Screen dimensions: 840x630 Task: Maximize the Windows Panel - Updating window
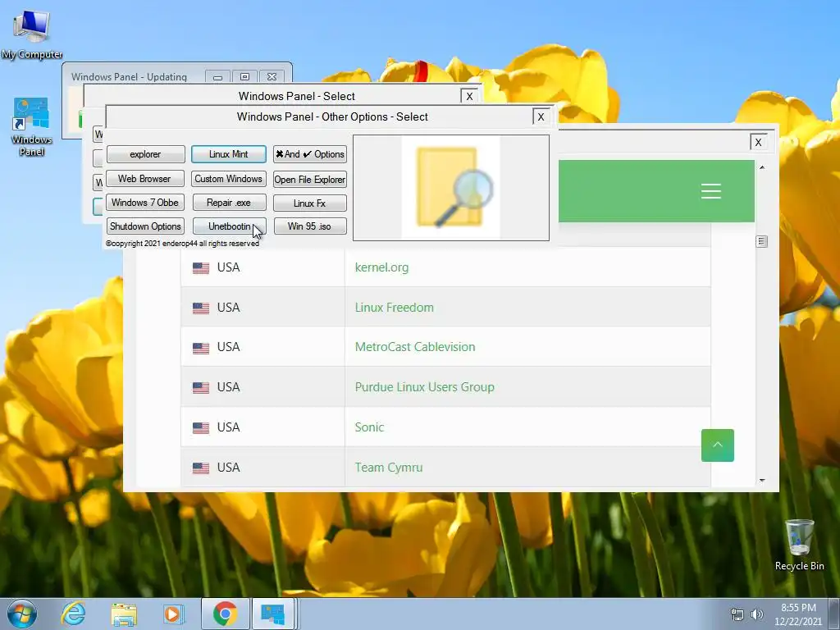(x=244, y=77)
